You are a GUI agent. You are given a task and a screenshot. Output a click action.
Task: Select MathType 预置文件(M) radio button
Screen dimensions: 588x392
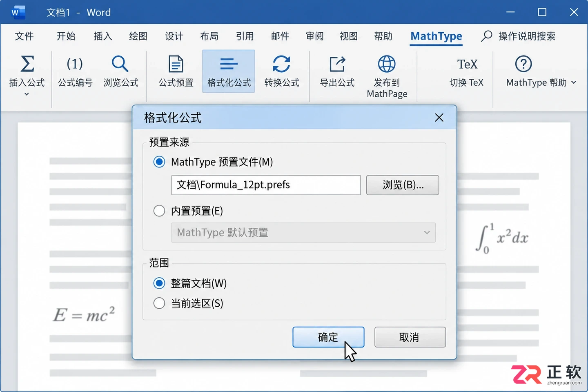(159, 162)
